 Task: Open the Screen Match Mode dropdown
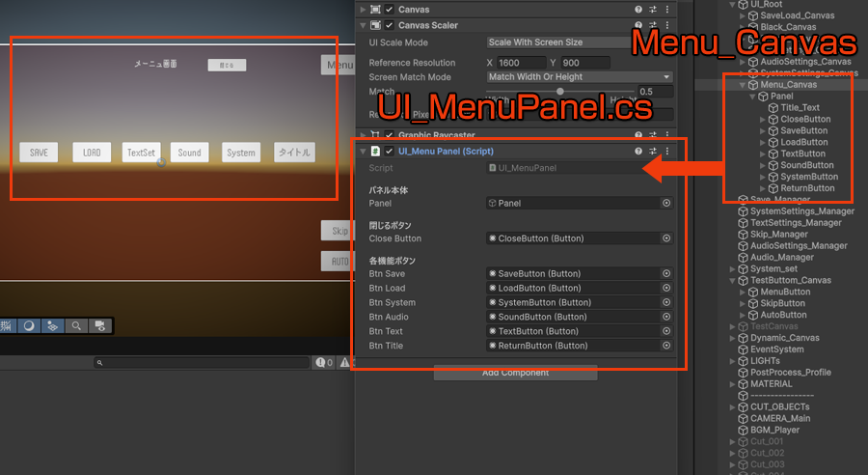(x=580, y=77)
